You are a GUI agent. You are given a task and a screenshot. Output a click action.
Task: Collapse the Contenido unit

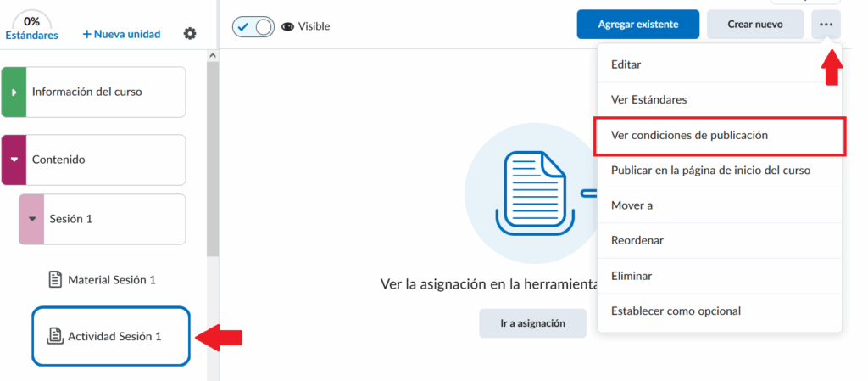tap(14, 160)
